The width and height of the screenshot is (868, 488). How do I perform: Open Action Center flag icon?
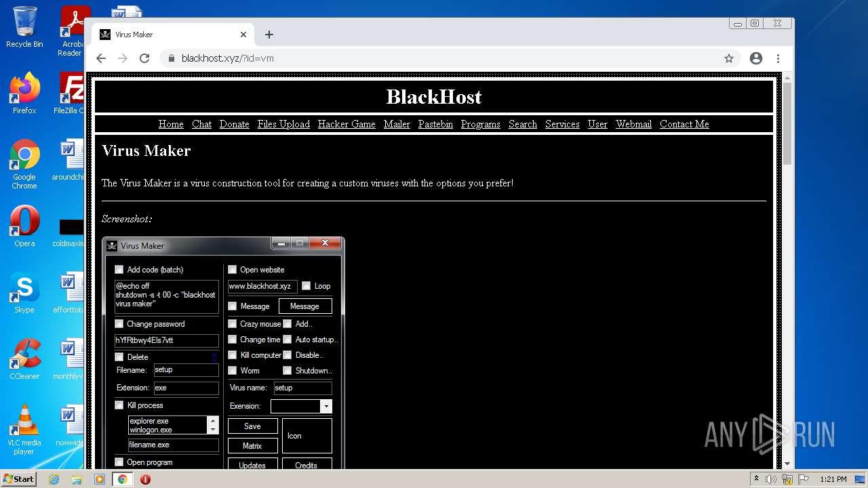803,479
